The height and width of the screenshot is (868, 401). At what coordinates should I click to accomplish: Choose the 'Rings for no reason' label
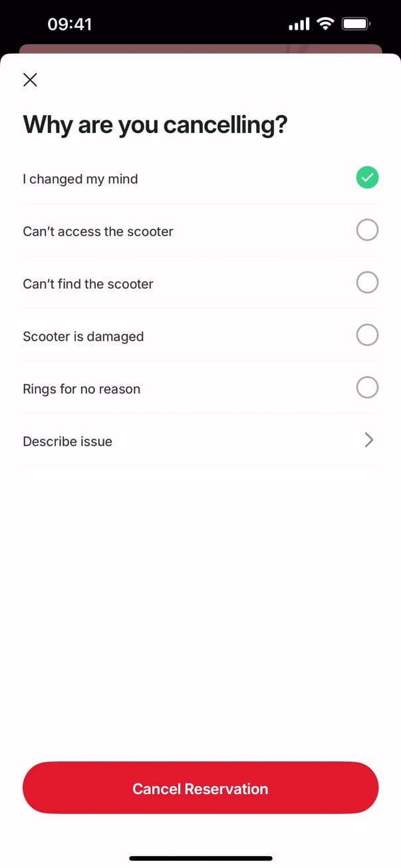[x=81, y=389]
